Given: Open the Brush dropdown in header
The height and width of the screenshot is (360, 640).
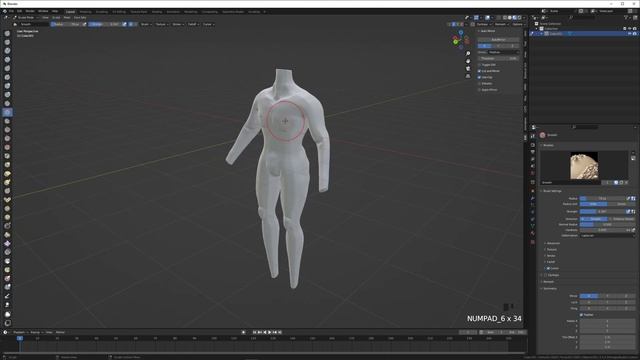Looking at the screenshot, I should (146, 24).
